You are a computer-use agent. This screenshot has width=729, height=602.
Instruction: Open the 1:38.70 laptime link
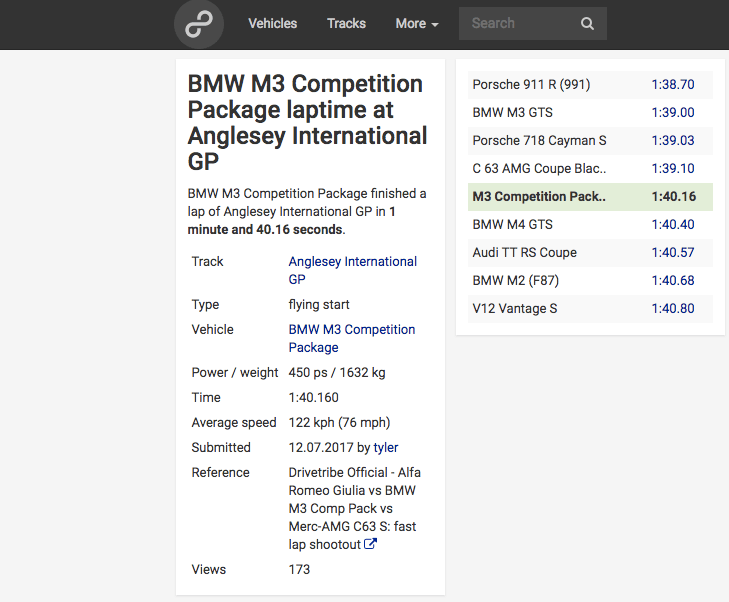673,85
